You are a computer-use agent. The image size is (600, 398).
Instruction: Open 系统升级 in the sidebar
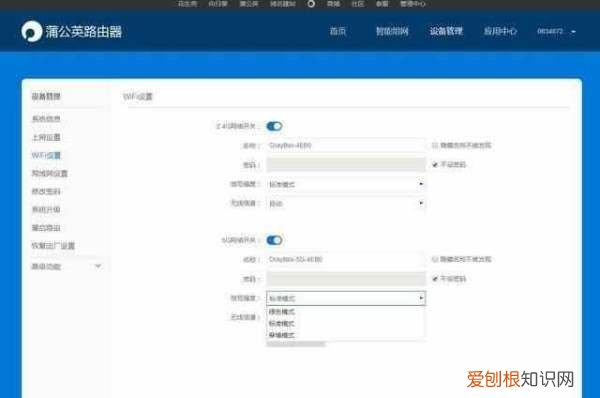46,209
